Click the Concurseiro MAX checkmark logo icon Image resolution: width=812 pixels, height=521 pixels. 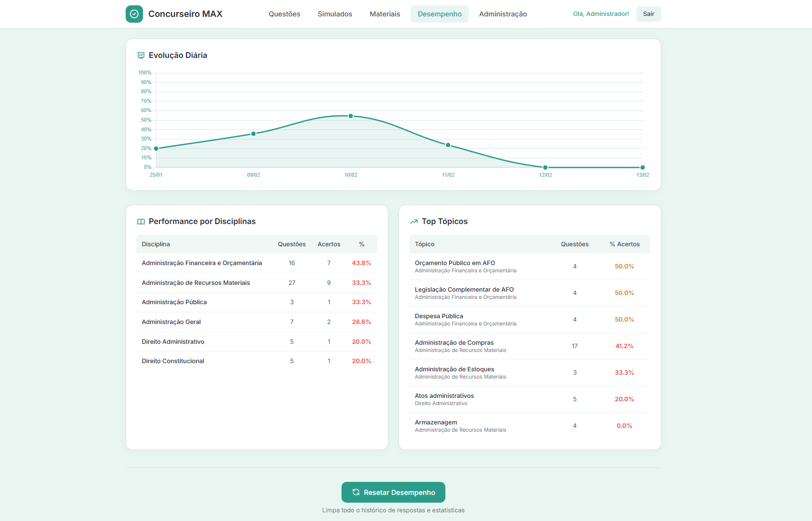134,14
